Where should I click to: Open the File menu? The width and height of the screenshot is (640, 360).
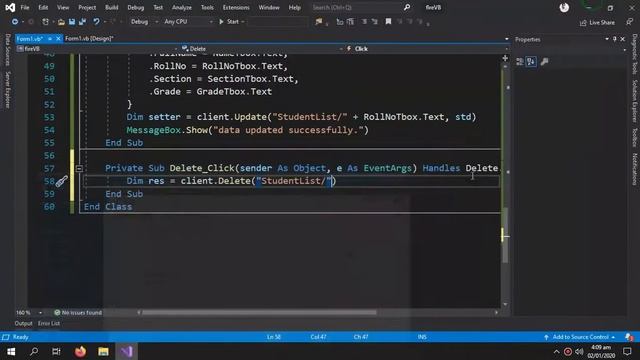click(x=25, y=7)
